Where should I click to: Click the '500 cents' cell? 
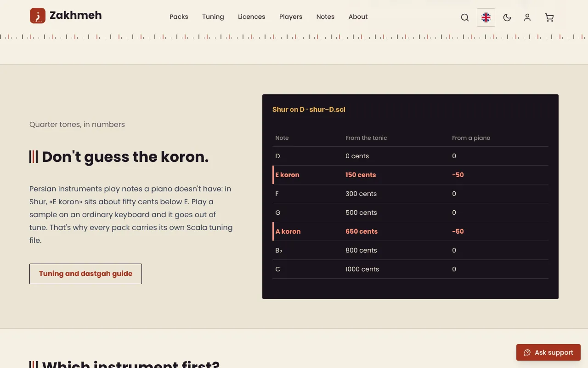pyautogui.click(x=361, y=213)
